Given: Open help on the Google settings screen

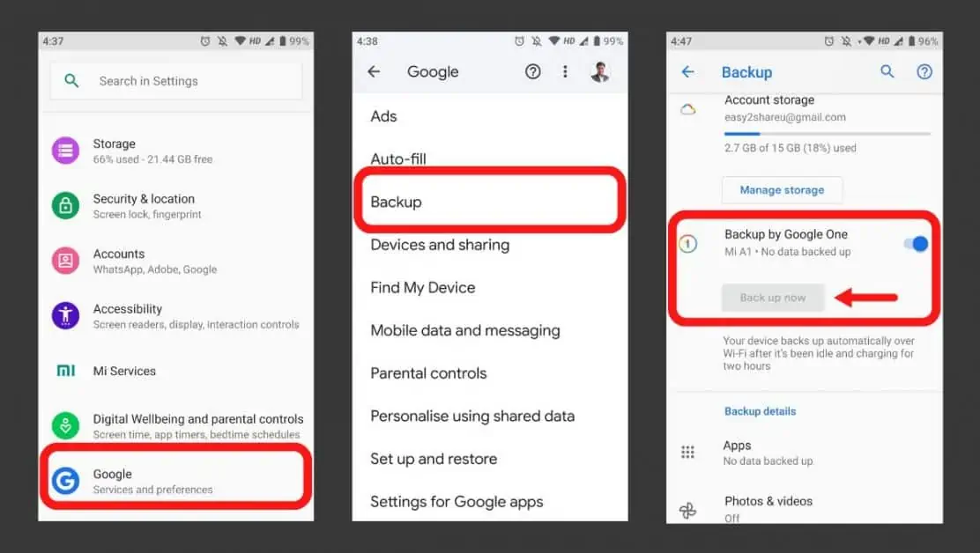Looking at the screenshot, I should tap(532, 72).
